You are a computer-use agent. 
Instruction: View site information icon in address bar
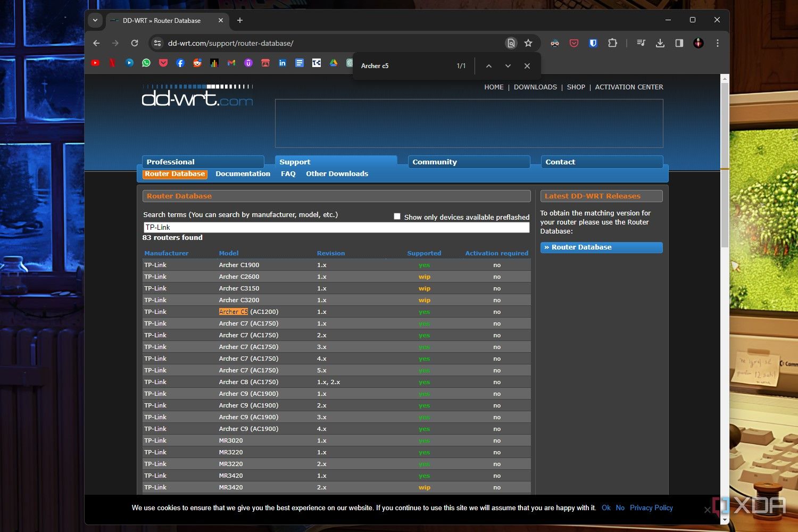[x=156, y=43]
